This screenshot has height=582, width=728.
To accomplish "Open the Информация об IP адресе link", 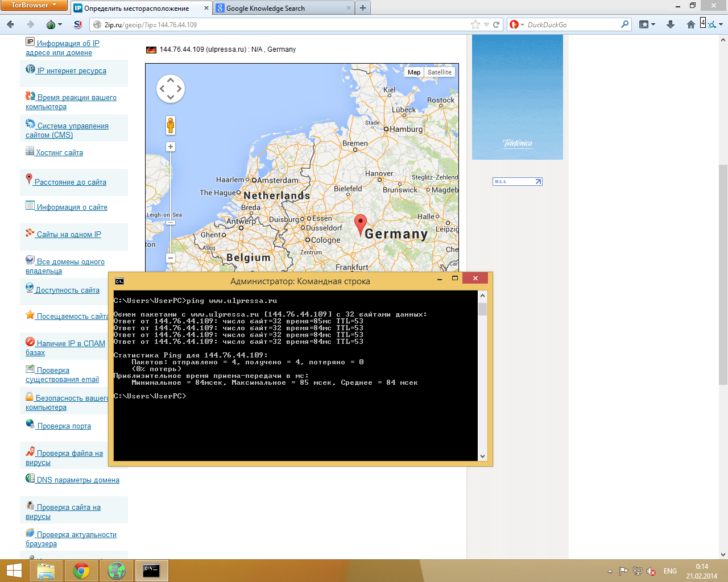I will [x=63, y=48].
